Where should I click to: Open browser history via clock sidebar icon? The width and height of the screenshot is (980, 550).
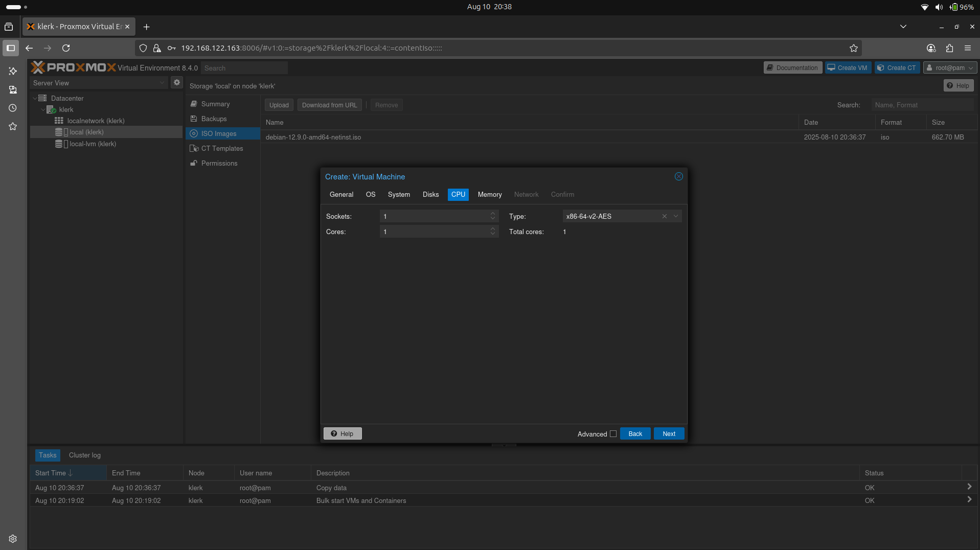[12, 108]
